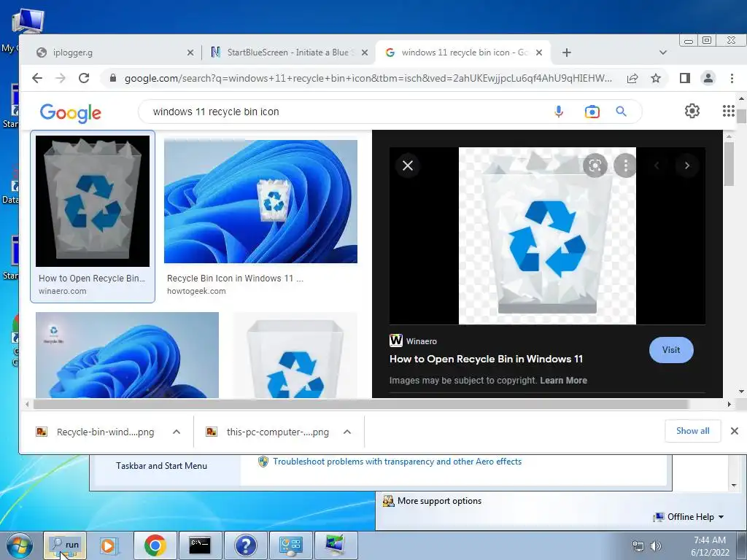Open Control Panel taskbar item

point(290,545)
